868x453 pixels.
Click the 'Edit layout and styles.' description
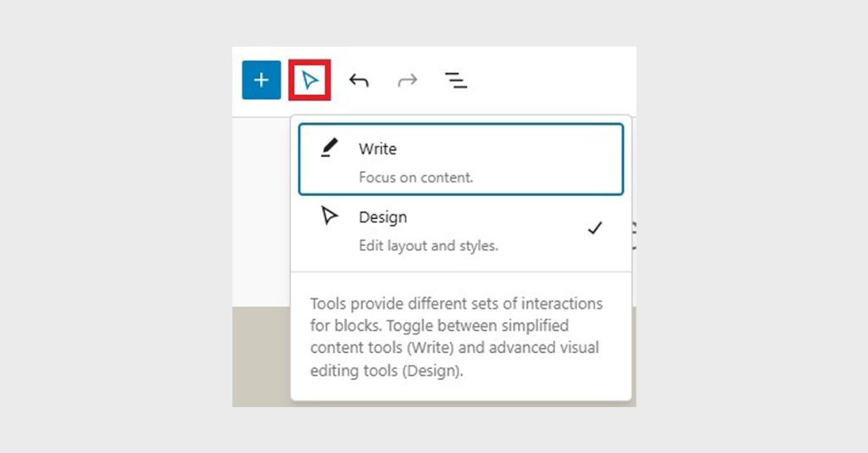coord(428,247)
